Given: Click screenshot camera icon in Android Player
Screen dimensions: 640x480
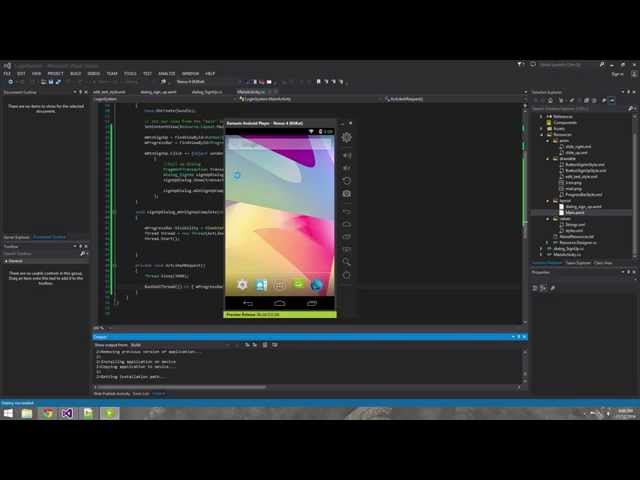Looking at the screenshot, I should click(x=347, y=194).
